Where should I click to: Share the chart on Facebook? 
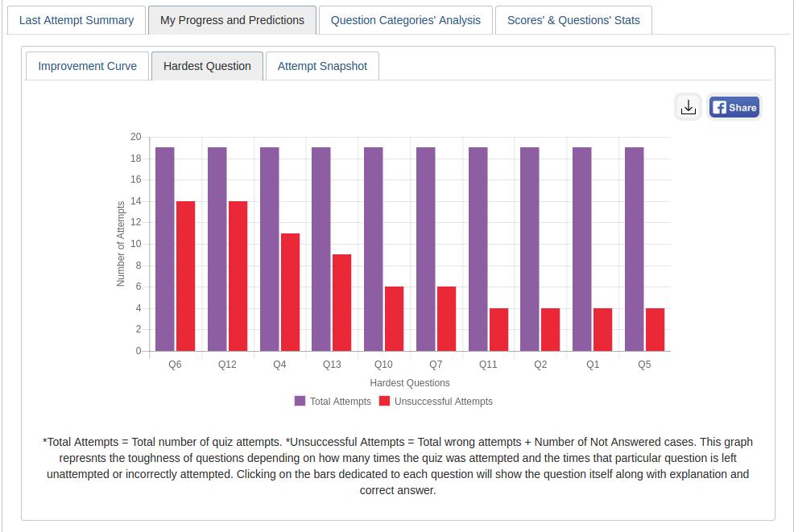[734, 107]
